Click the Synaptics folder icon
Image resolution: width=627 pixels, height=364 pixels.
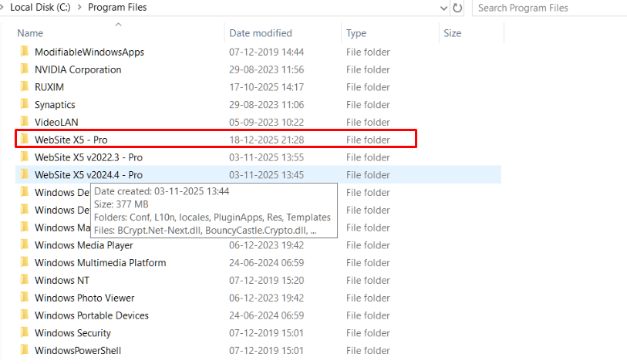tap(24, 104)
